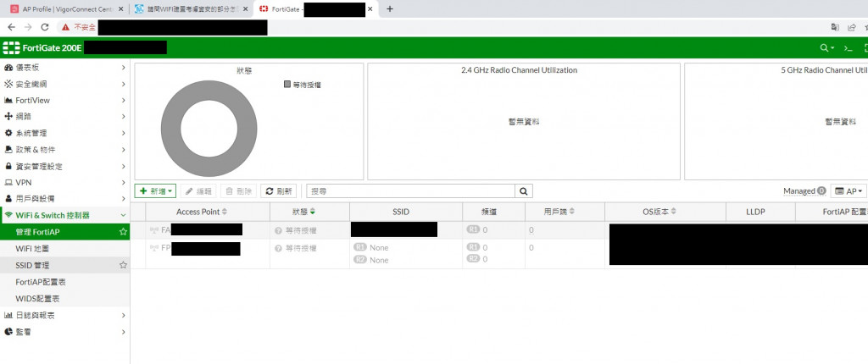Click the 刷新 button
Image resolution: width=868 pixels, height=364 pixels.
[x=278, y=190]
